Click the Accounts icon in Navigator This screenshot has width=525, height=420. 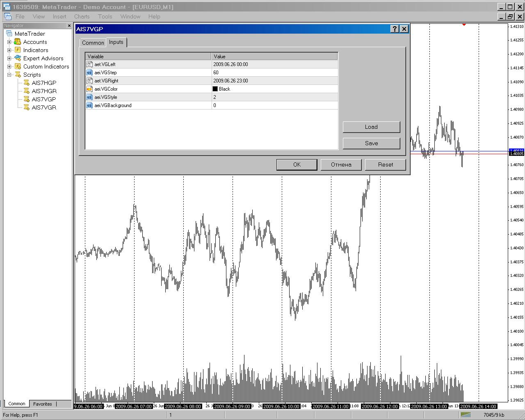pos(18,42)
